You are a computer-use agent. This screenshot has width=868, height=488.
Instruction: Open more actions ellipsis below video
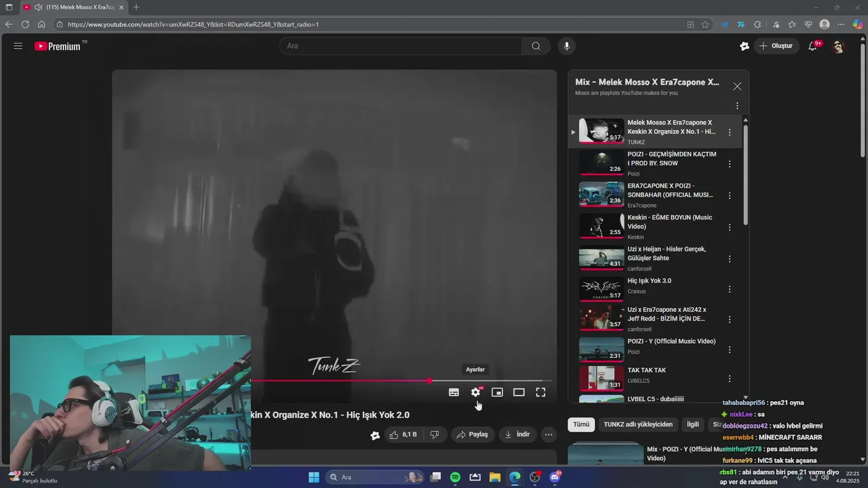coord(549,434)
